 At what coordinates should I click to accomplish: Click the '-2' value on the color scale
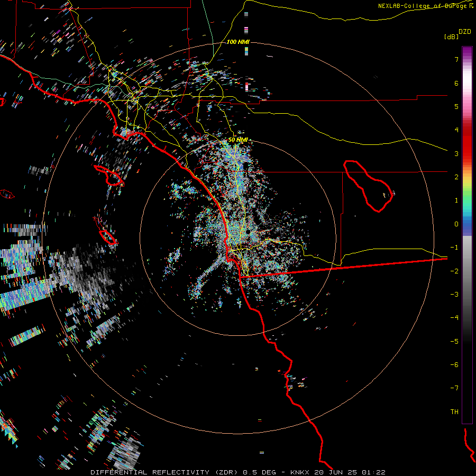point(454,271)
